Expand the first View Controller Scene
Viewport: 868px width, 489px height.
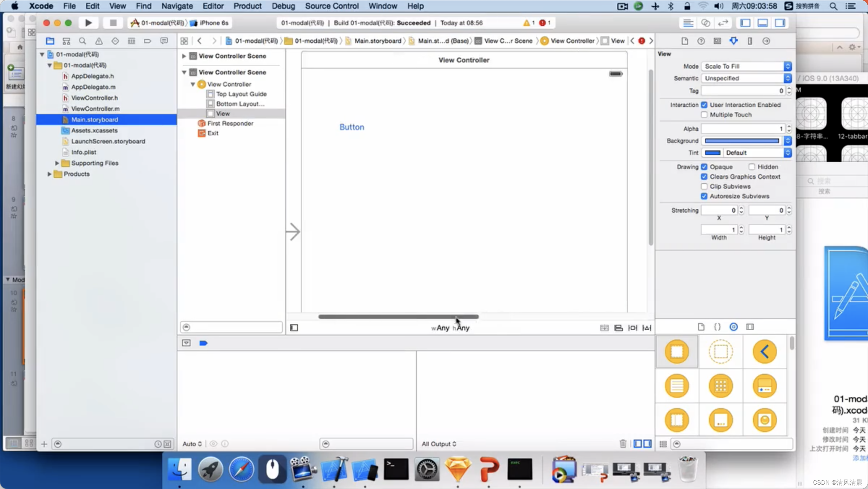(184, 56)
